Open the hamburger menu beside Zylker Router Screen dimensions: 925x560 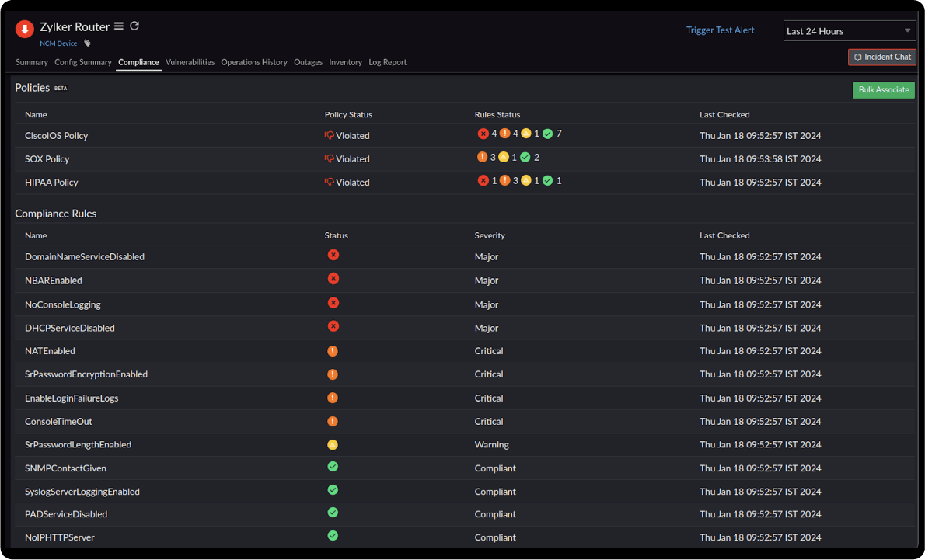tap(119, 26)
